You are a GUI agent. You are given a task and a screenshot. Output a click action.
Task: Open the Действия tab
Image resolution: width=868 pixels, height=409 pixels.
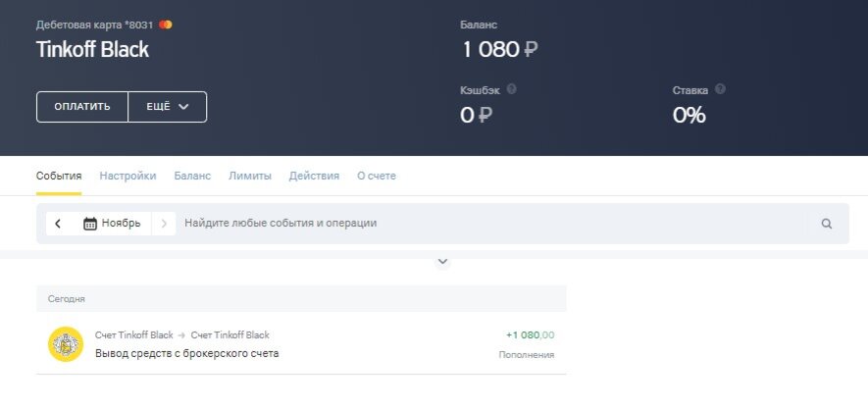(x=314, y=176)
